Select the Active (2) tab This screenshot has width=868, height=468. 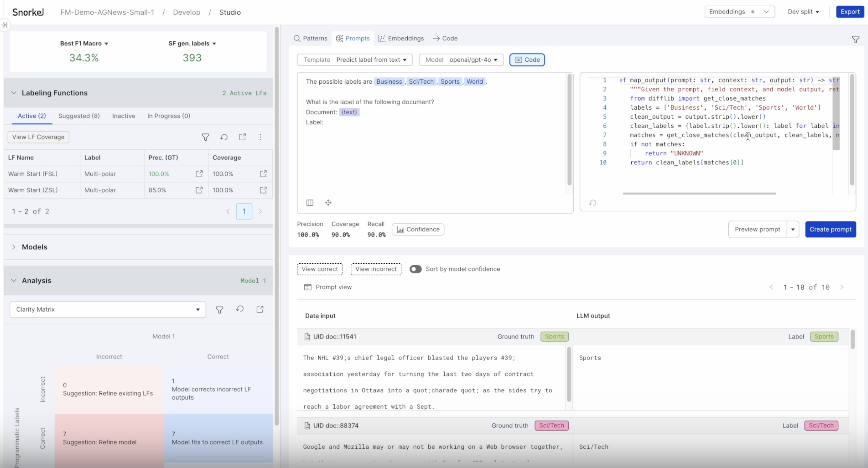click(x=32, y=115)
